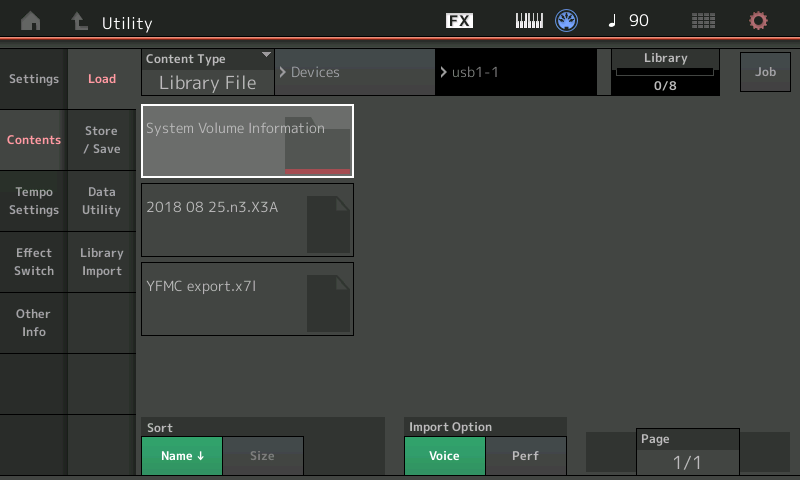Open the settings gear icon
Image resolution: width=800 pixels, height=480 pixels.
(759, 21)
